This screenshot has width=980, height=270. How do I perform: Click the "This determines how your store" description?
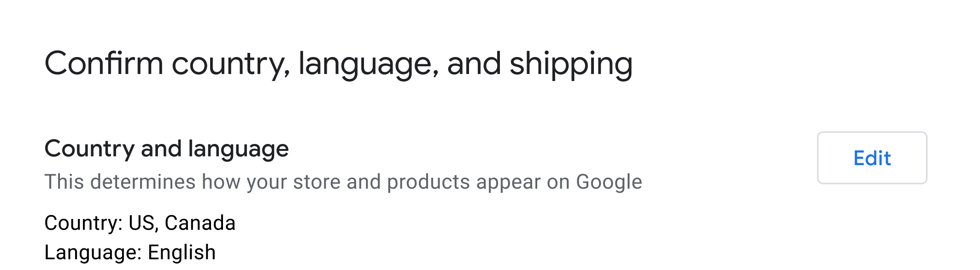(343, 182)
